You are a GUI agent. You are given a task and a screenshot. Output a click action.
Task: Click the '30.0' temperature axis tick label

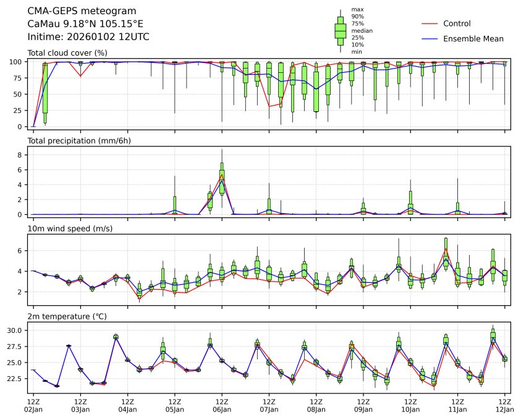[16, 330]
